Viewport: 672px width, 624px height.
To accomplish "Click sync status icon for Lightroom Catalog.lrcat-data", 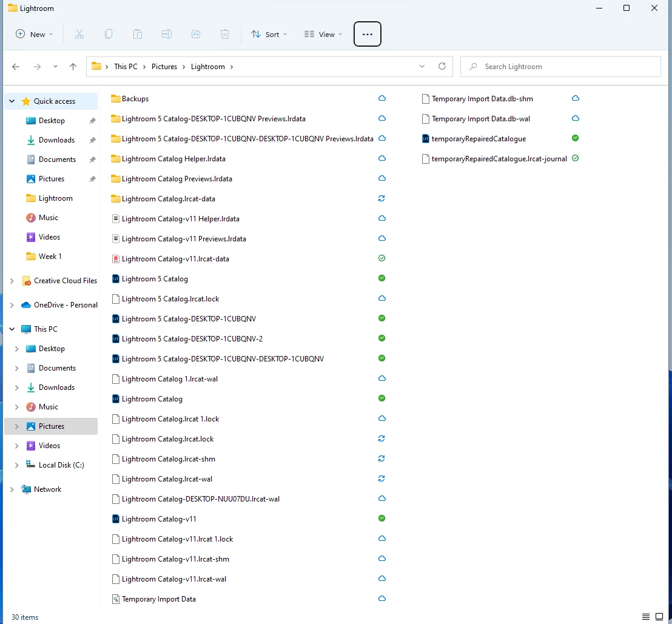I will (381, 198).
